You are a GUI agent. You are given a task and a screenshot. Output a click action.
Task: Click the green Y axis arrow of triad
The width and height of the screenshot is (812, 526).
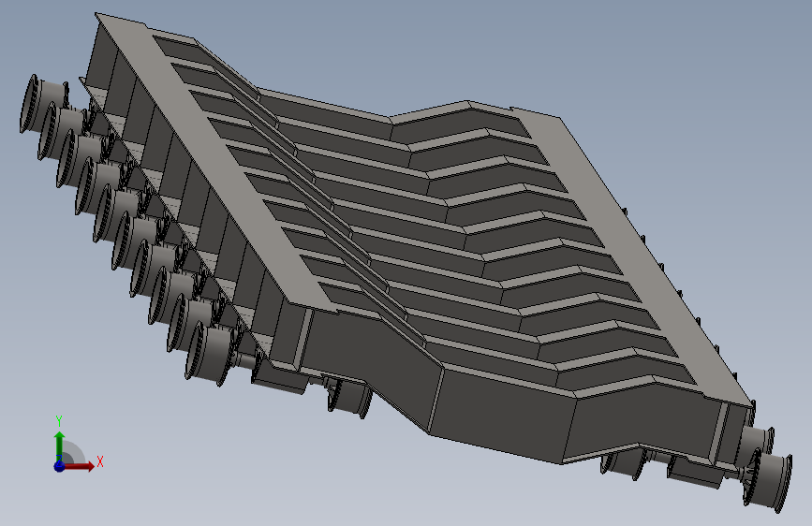pyautogui.click(x=59, y=443)
